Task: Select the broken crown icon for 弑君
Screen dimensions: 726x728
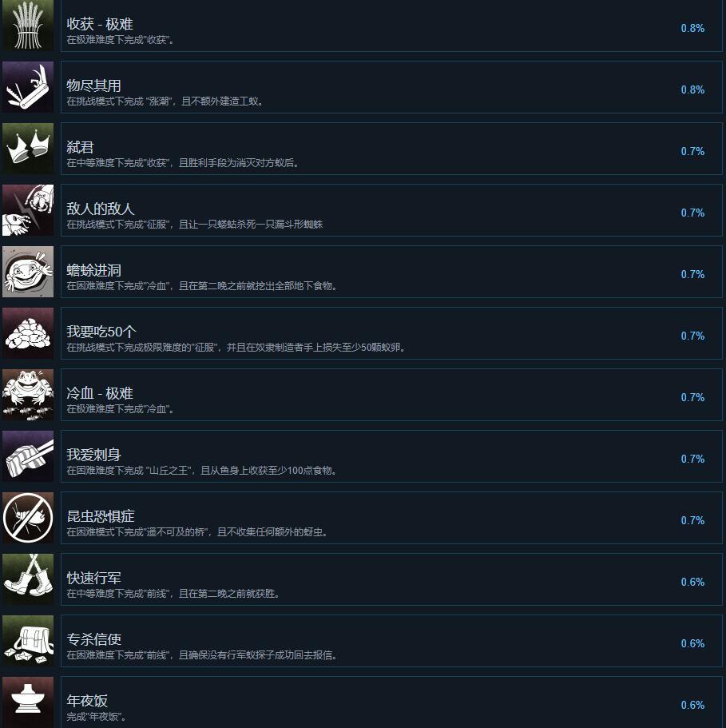Action: coord(28,149)
